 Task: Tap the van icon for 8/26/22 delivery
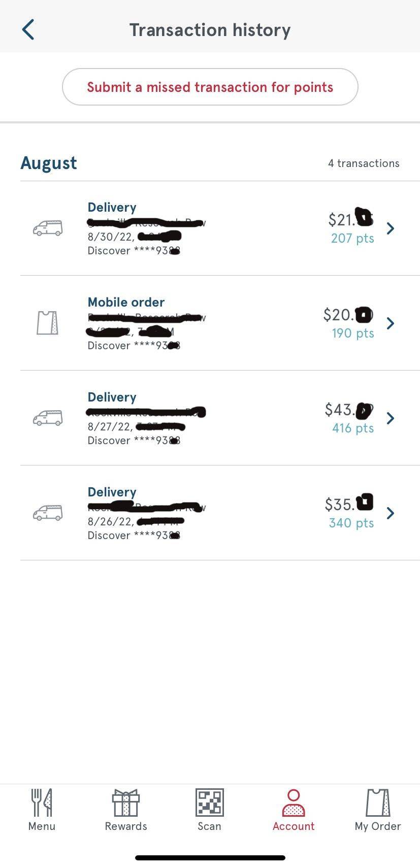(48, 513)
